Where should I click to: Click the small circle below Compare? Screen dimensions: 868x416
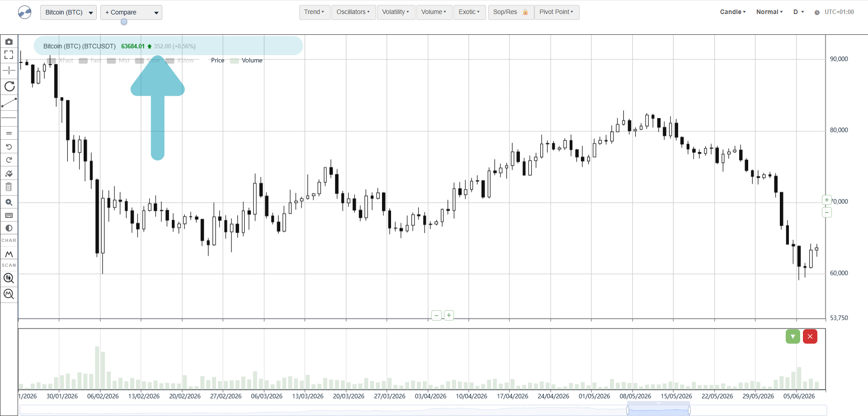click(x=124, y=22)
